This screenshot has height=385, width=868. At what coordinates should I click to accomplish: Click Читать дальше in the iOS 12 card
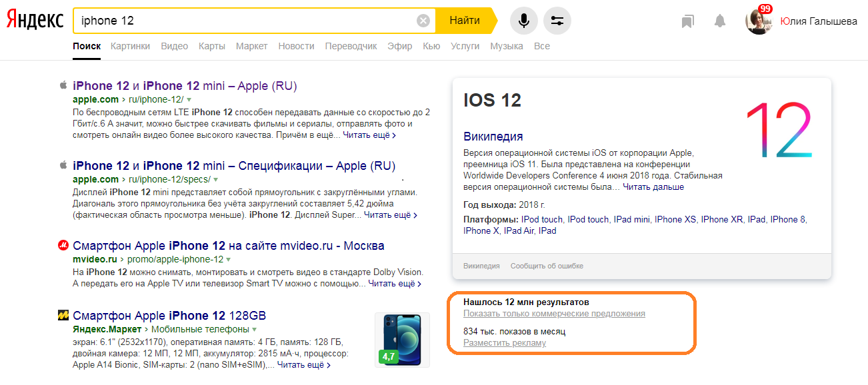pos(653,187)
